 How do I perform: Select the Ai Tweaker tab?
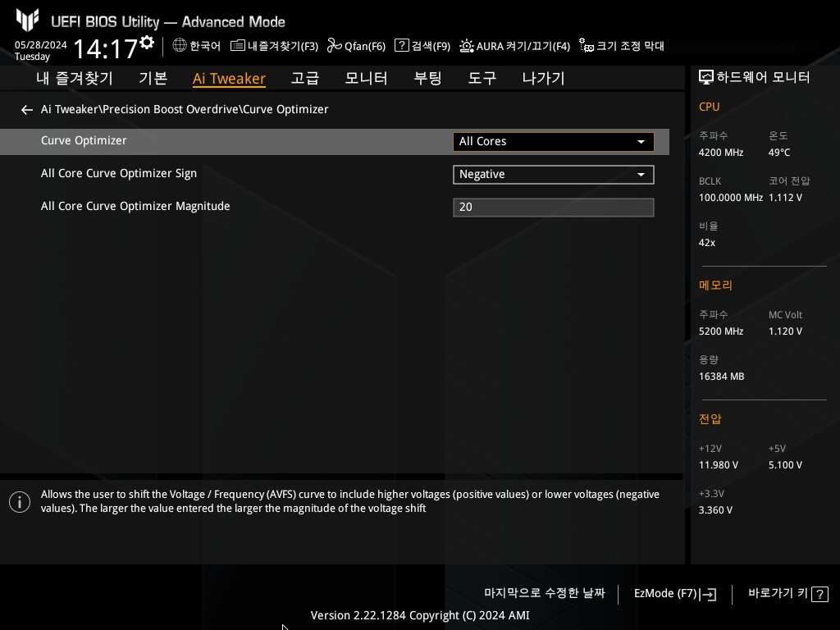(x=230, y=79)
